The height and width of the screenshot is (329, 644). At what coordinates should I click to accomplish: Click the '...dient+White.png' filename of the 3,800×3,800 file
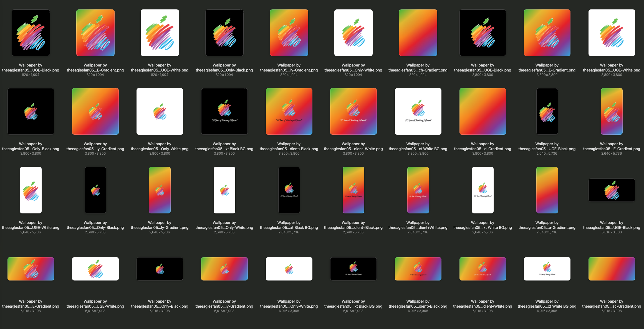[x=353, y=149]
